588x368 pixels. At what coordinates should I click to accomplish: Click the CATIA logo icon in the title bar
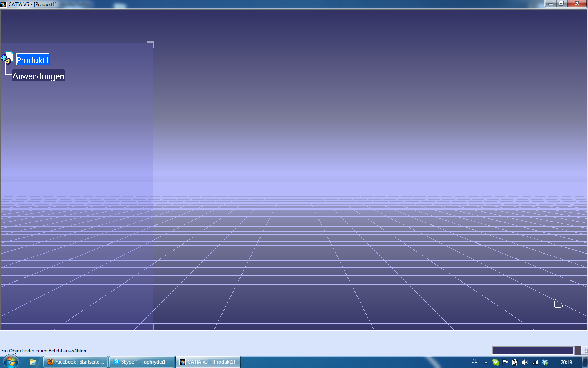[4, 4]
